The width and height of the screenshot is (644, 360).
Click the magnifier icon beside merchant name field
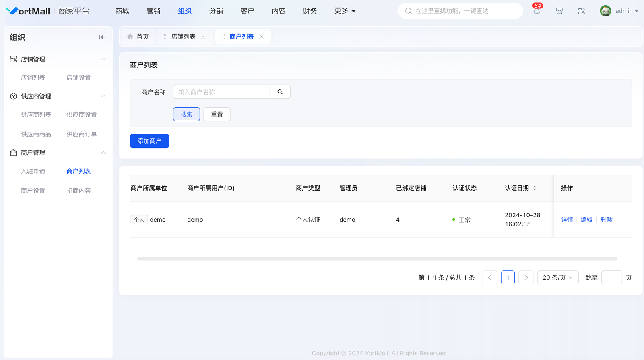pyautogui.click(x=280, y=92)
